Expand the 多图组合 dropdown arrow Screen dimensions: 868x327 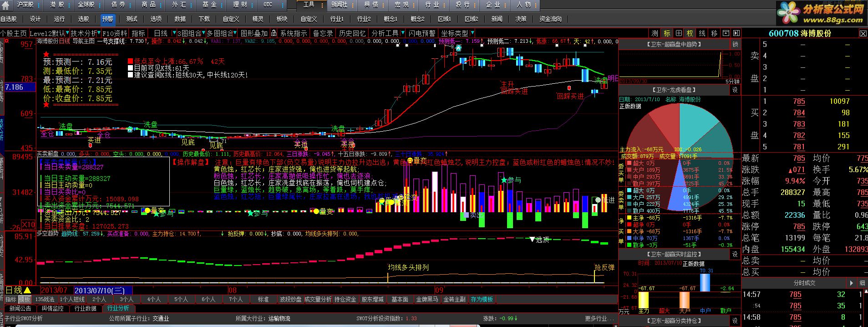235,33
